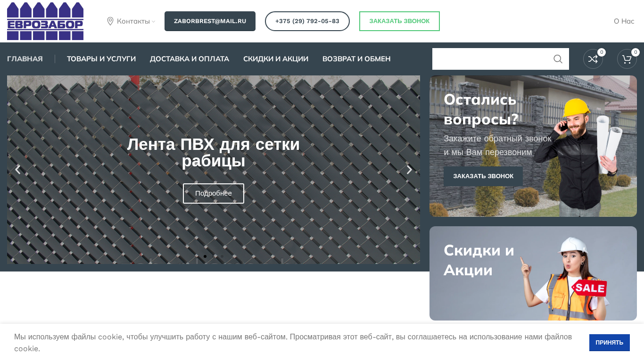
Task: Open the shopping cart icon
Action: [627, 59]
